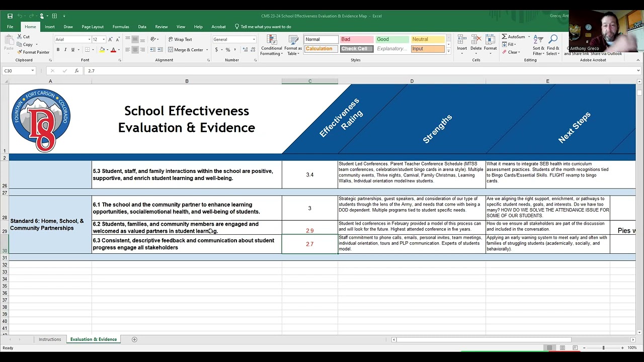The height and width of the screenshot is (362, 644).
Task: Align text to the left
Action: coord(128,50)
